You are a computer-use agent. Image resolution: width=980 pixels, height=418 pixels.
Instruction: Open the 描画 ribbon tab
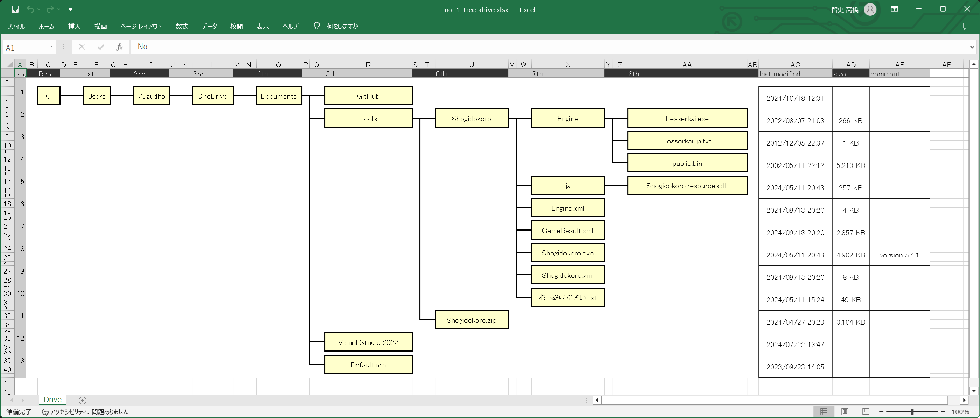click(100, 26)
